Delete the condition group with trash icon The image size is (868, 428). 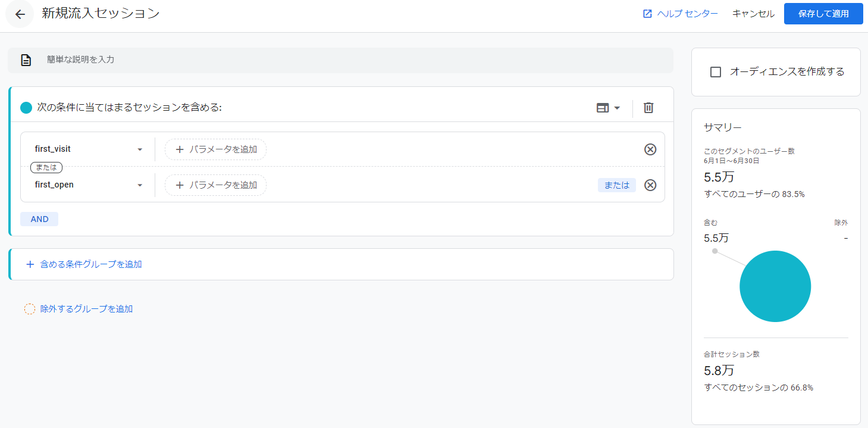pos(648,108)
